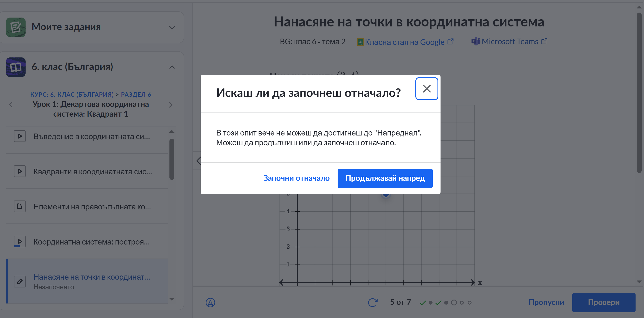Click Продължавай напред button

tap(385, 178)
